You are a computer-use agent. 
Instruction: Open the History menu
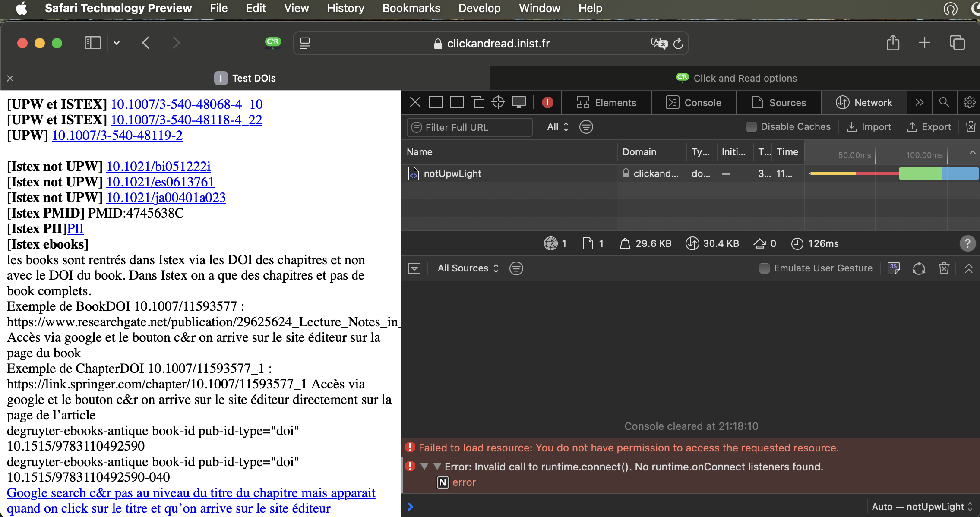click(345, 8)
